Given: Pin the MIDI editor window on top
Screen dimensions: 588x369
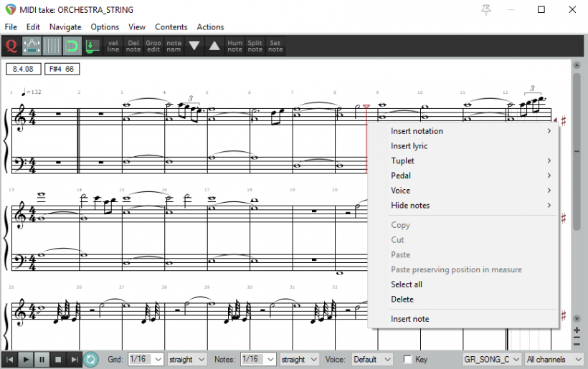Looking at the screenshot, I should click(x=487, y=10).
